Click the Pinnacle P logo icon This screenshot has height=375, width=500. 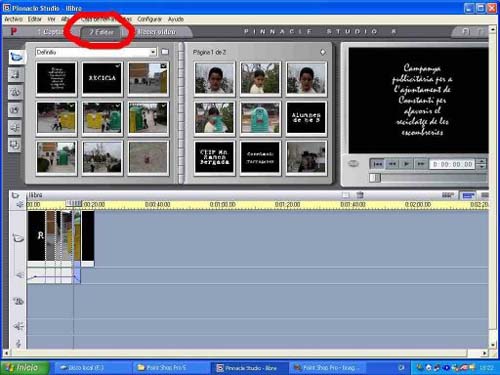(14, 32)
